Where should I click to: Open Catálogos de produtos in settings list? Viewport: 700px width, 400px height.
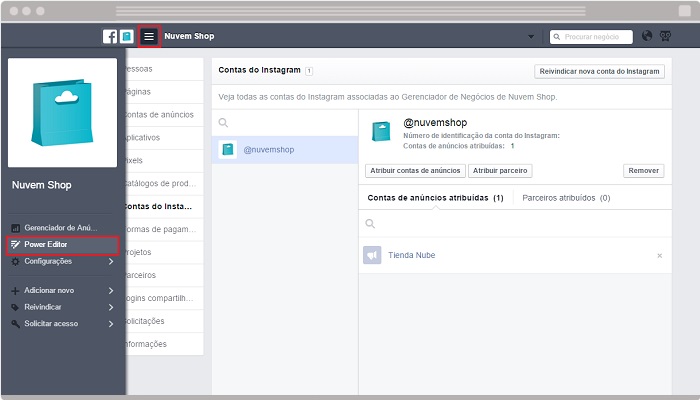coord(164,183)
